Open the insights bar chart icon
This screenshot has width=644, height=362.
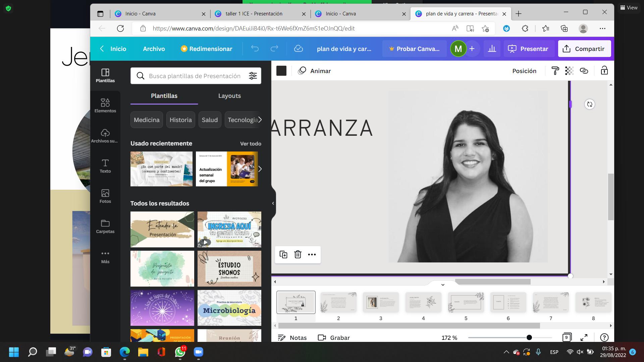(x=492, y=49)
